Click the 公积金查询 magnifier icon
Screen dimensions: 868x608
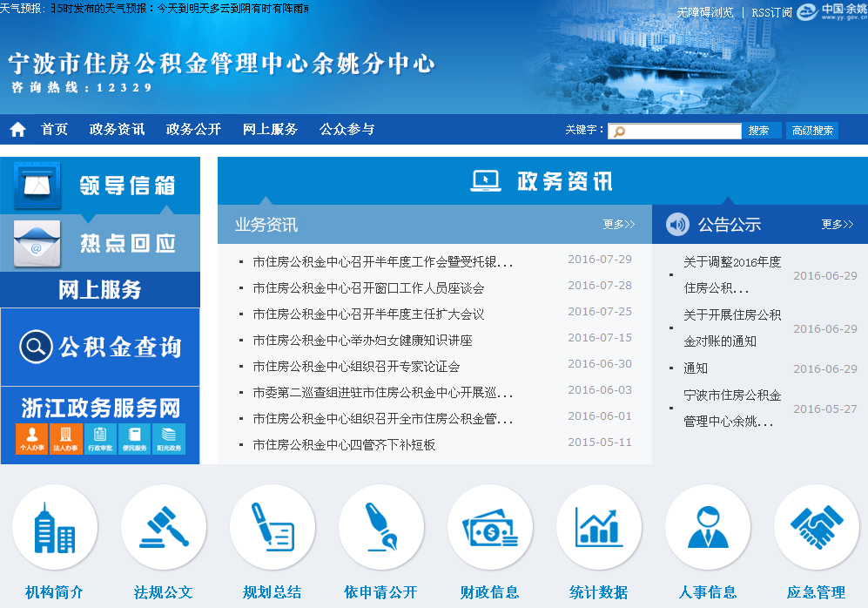click(x=36, y=347)
